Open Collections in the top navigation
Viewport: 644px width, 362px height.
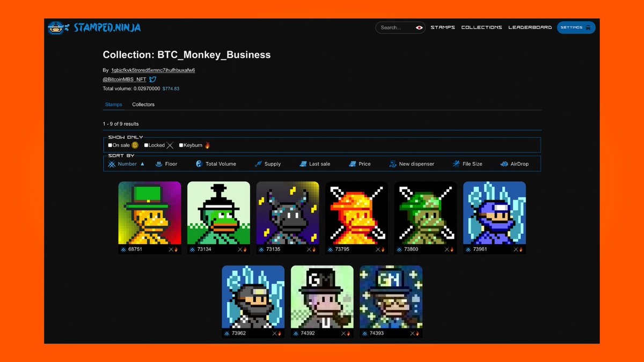[482, 27]
